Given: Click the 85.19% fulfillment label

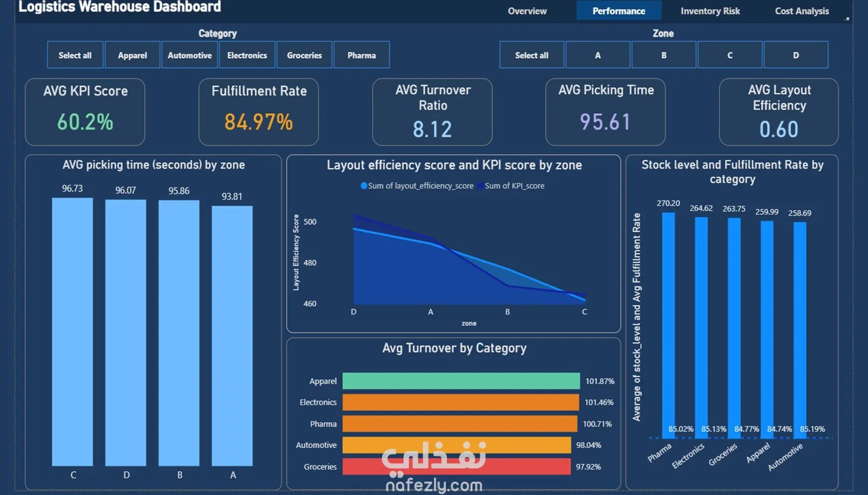Looking at the screenshot, I should [x=812, y=429].
